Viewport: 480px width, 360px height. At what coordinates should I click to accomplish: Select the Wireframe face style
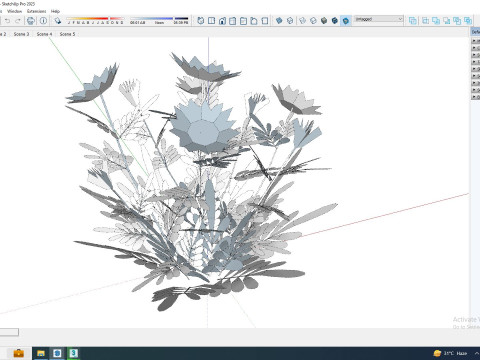[x=303, y=21]
